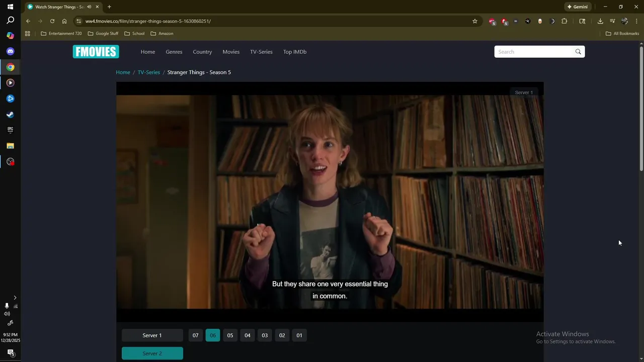Open media controls icon in toolbar
Viewport: 644px width, 362px height.
point(612,21)
